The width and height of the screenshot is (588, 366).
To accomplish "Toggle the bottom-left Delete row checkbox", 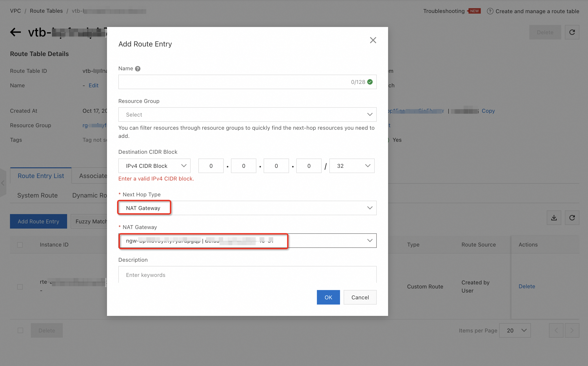I will [20, 331].
